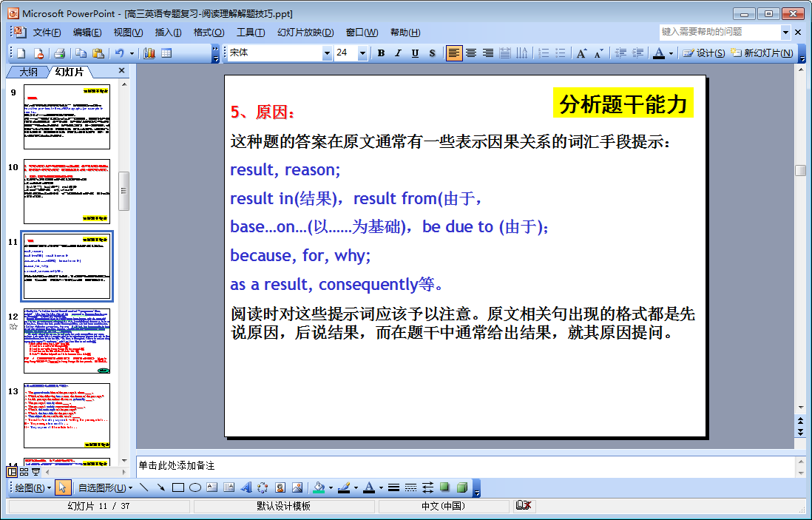Undo the last action
812x520 pixels.
(120, 53)
